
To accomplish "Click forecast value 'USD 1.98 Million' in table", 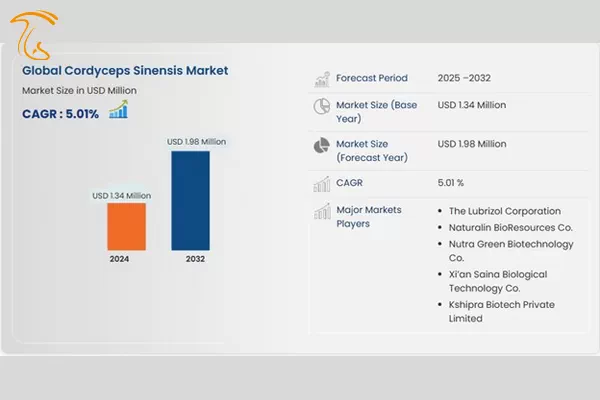I will 472,144.
